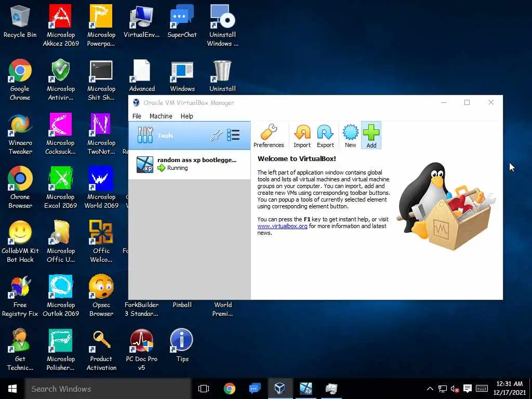Open the Help menu in VirtualBox
Image resolution: width=532 pixels, height=399 pixels.
[x=187, y=116]
